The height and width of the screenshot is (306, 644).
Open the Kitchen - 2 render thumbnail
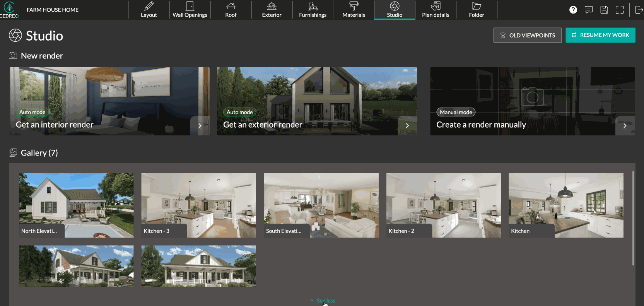(x=444, y=205)
